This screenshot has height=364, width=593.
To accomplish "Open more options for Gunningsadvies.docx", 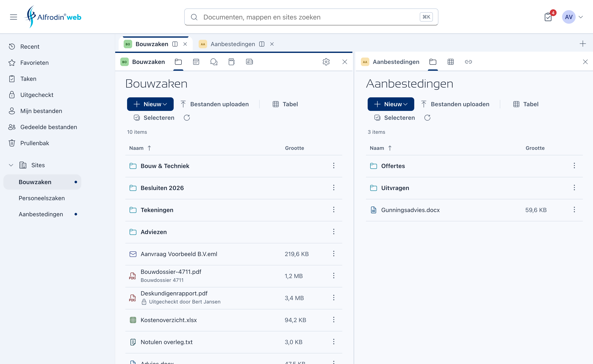I will [x=574, y=210].
